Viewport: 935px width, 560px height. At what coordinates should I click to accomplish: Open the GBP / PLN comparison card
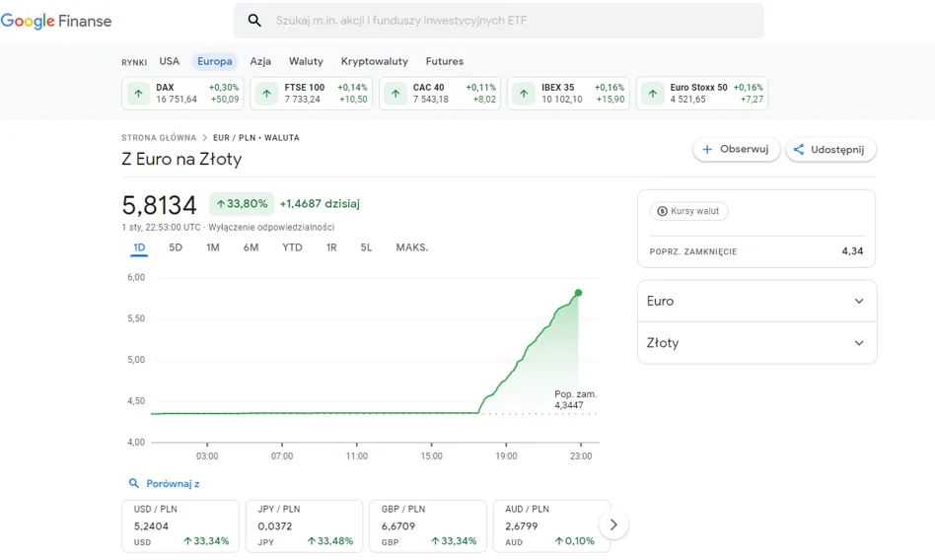tap(429, 525)
